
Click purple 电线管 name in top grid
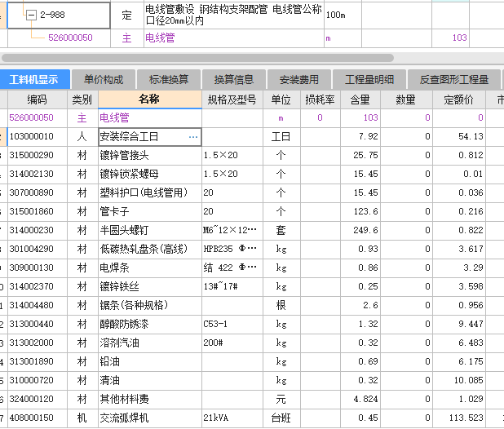click(x=160, y=38)
